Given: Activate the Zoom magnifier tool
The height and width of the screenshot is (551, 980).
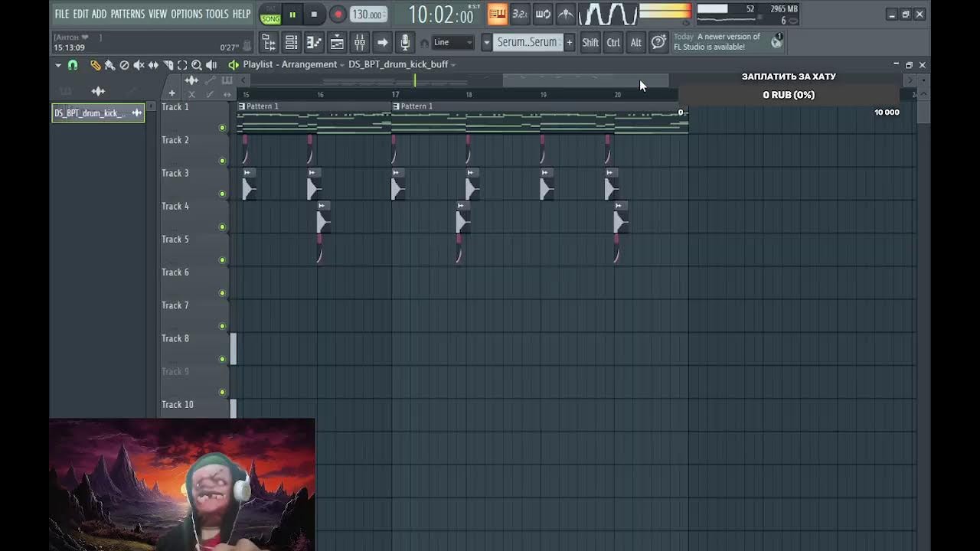Looking at the screenshot, I should click(x=197, y=65).
